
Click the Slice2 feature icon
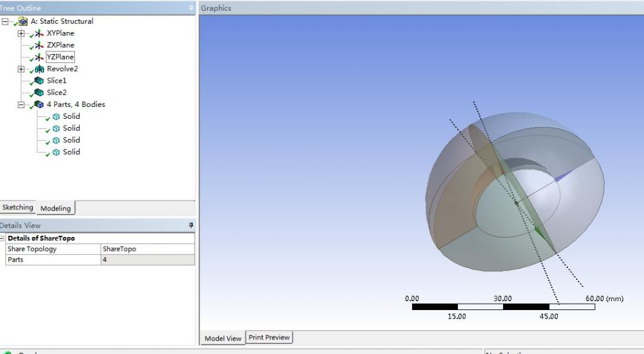coord(39,93)
